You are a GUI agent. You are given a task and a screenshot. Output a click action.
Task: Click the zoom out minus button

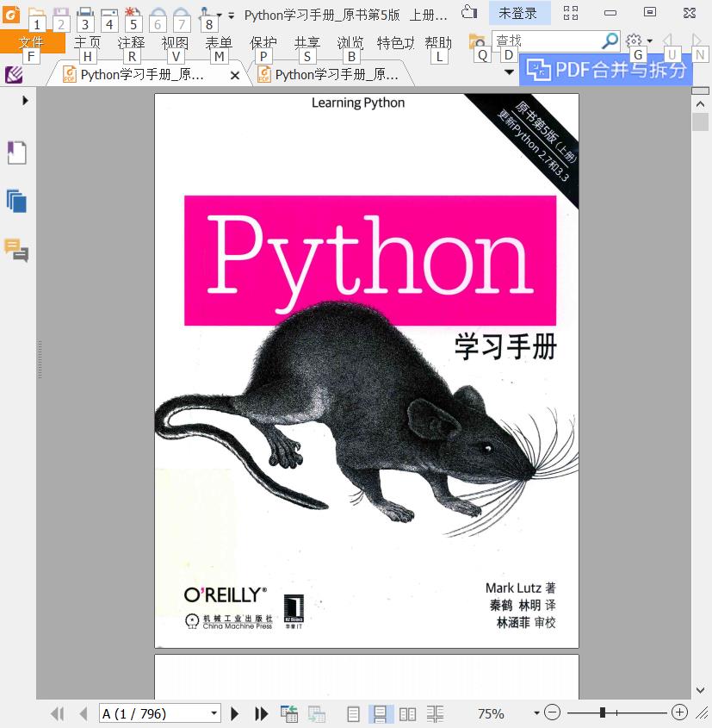tap(552, 712)
